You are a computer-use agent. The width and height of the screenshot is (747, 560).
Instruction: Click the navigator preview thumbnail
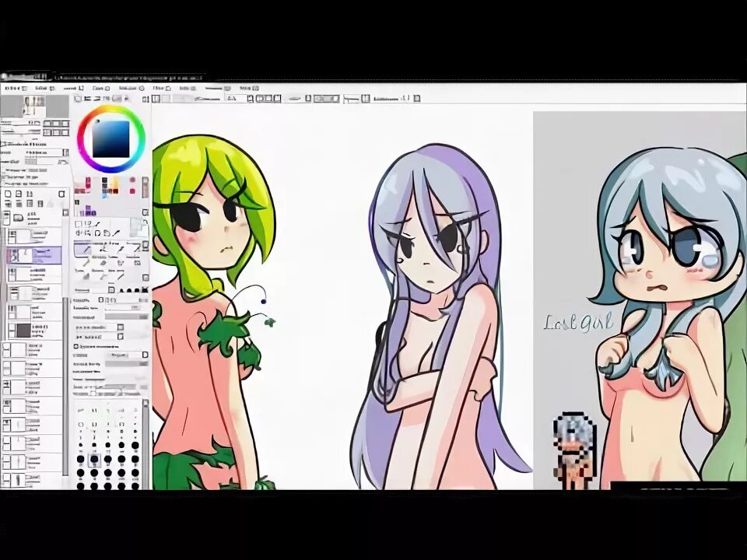(34, 106)
